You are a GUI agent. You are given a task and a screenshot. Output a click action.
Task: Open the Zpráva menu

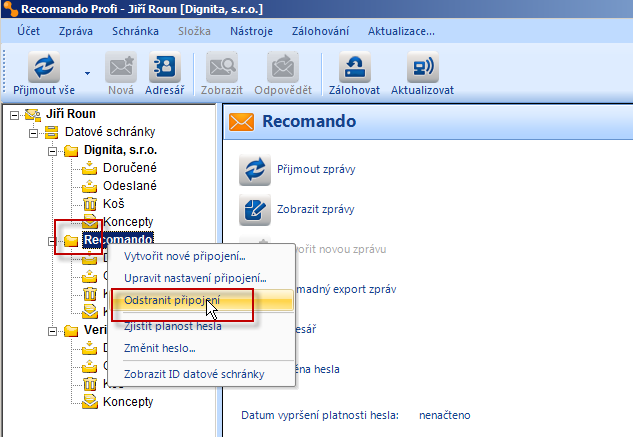(75, 31)
